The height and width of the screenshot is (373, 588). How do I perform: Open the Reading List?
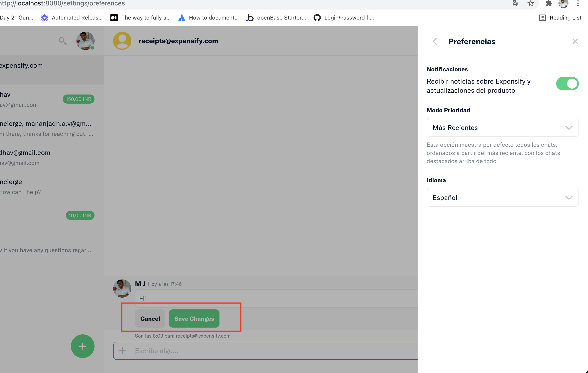560,17
